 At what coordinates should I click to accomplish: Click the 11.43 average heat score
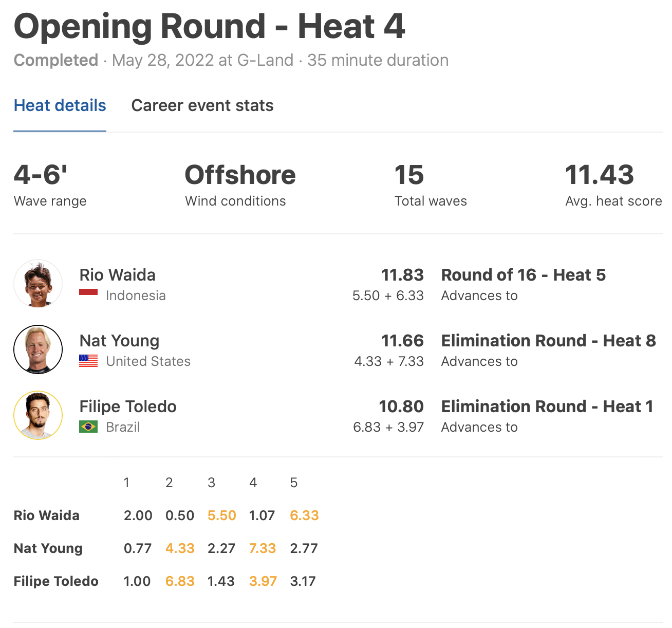(599, 175)
